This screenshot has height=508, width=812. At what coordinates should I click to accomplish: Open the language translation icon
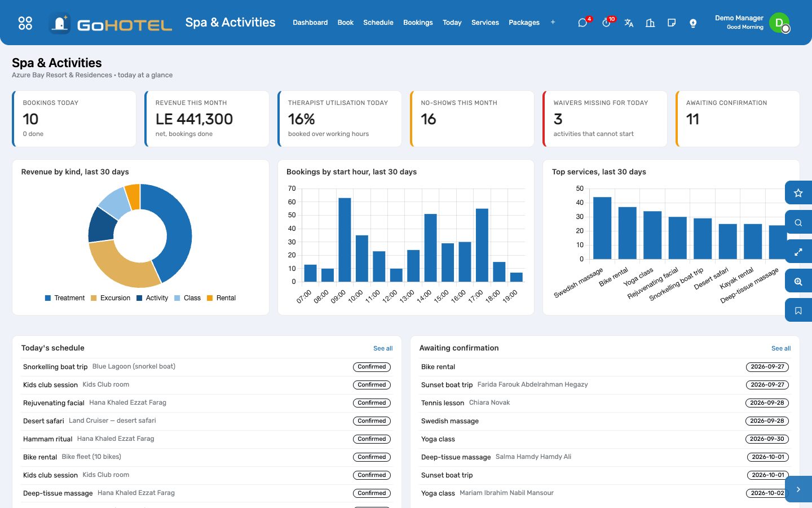pos(629,23)
